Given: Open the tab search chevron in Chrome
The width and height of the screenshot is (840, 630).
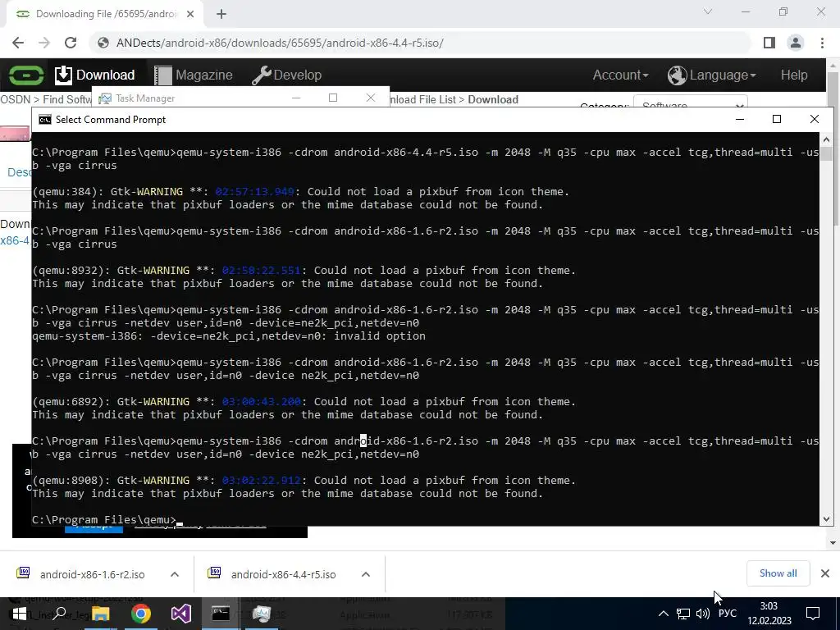Looking at the screenshot, I should click(708, 11).
